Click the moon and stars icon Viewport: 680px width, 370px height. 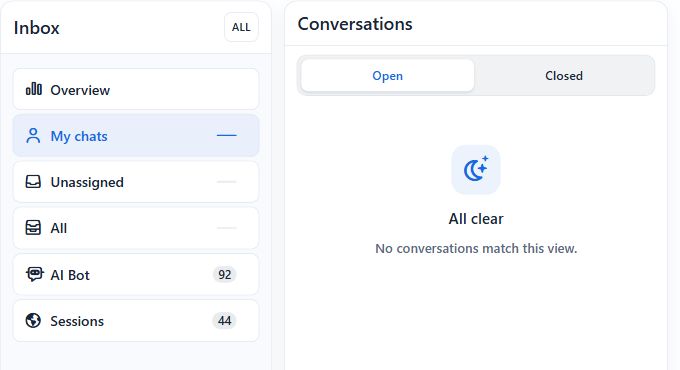(476, 169)
